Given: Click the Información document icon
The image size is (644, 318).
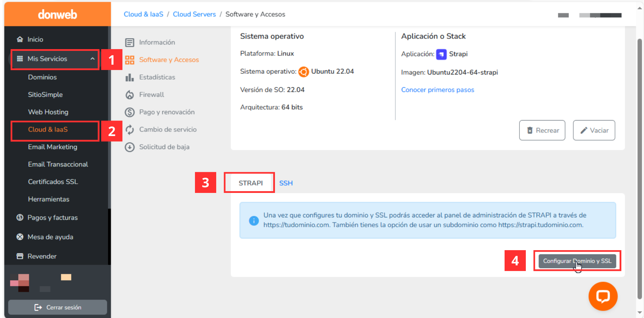Looking at the screenshot, I should [x=130, y=42].
